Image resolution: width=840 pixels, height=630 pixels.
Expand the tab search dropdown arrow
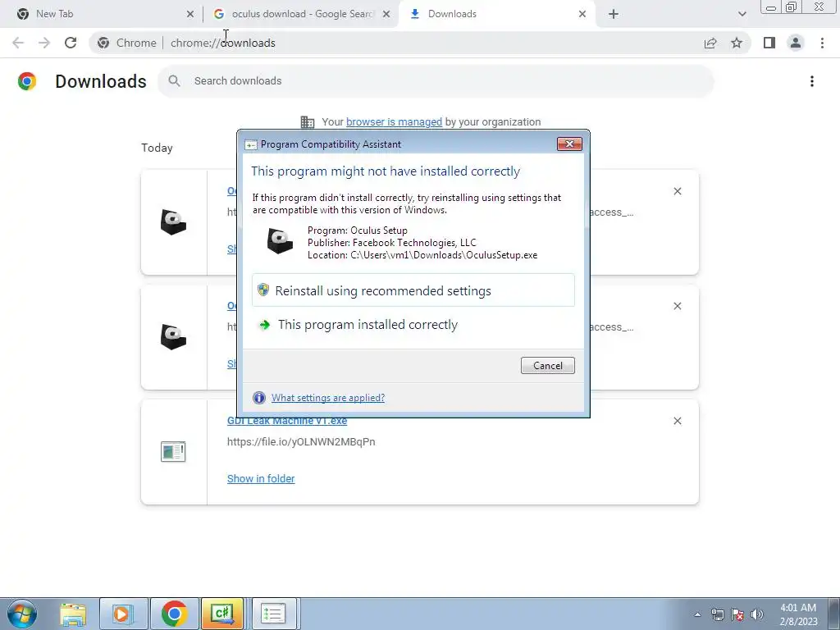(x=742, y=14)
